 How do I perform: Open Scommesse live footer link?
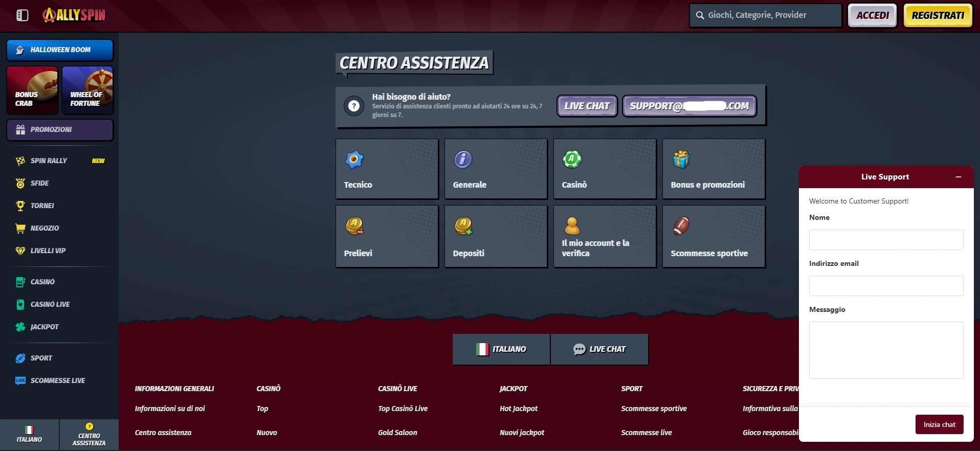click(x=647, y=433)
